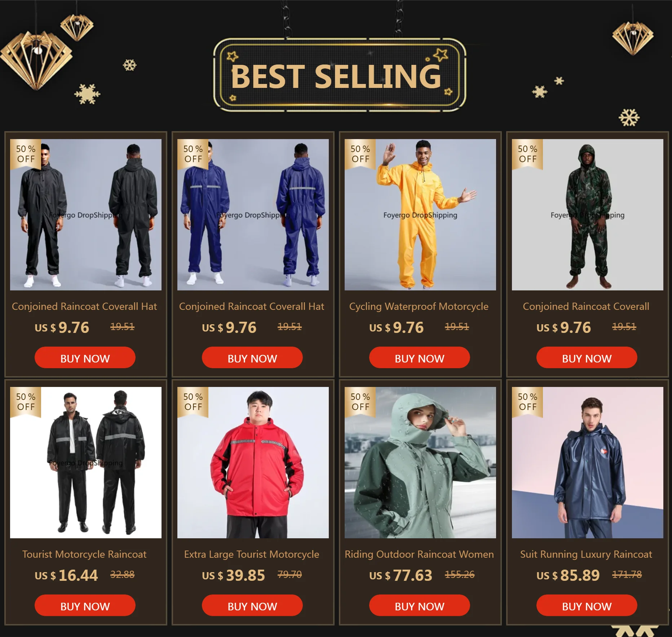Click the BEST SELLING banner sign
This screenshot has width=672, height=637.
click(x=340, y=75)
